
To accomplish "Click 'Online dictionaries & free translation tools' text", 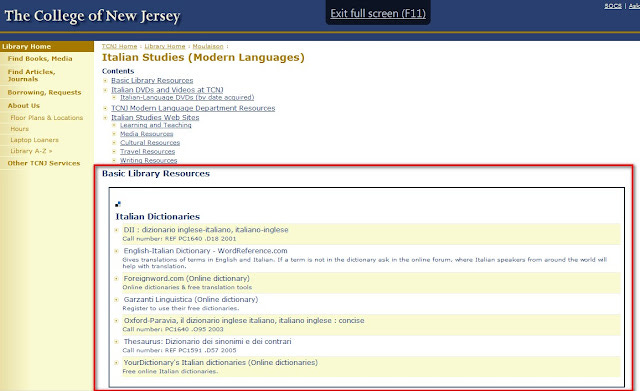I will [x=187, y=288].
